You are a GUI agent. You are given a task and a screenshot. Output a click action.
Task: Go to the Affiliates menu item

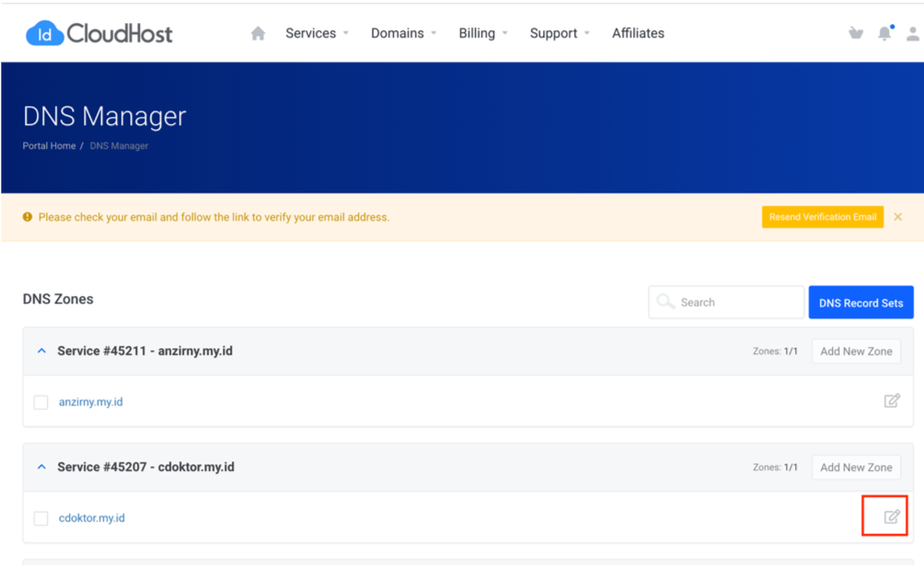638,33
